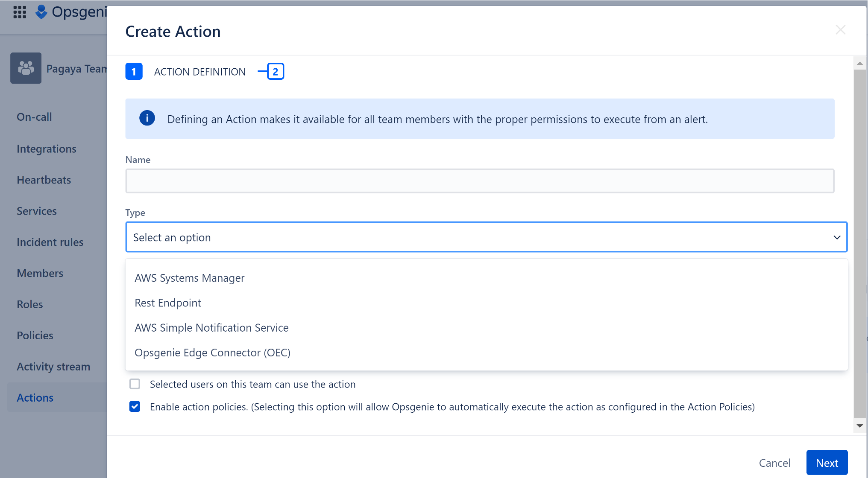Viewport: 868px width, 478px height.
Task: Open Roles in the sidebar
Action: coord(30,304)
